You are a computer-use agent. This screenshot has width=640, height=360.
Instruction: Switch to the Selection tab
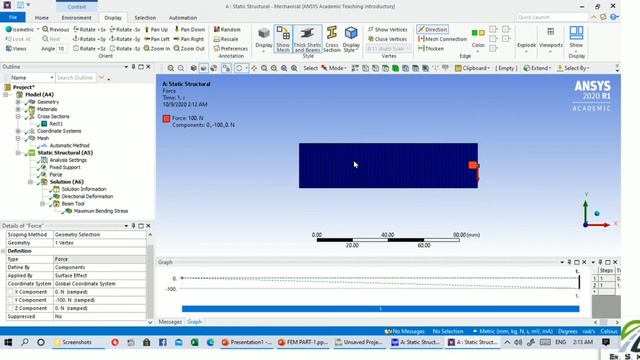tap(145, 18)
